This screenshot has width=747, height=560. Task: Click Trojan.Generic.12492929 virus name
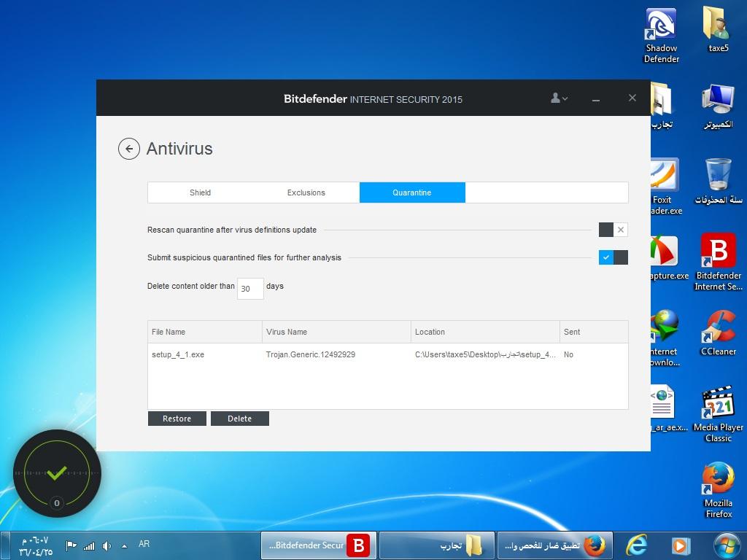(x=311, y=354)
